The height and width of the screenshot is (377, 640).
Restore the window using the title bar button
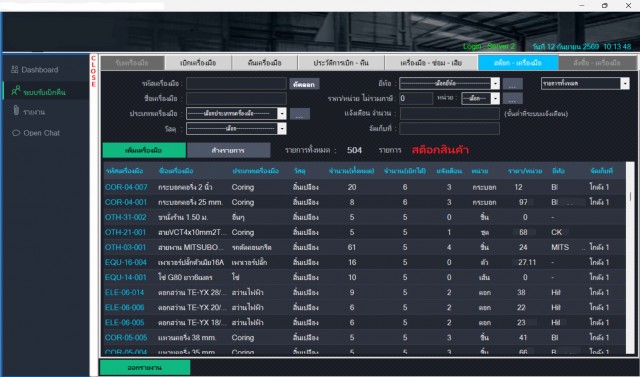605,6
